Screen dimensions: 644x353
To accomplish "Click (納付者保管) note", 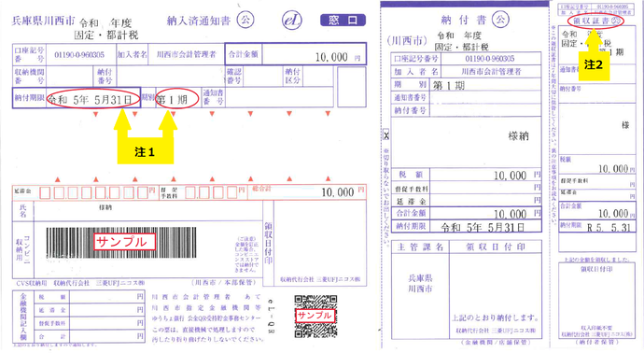I will (596, 342).
